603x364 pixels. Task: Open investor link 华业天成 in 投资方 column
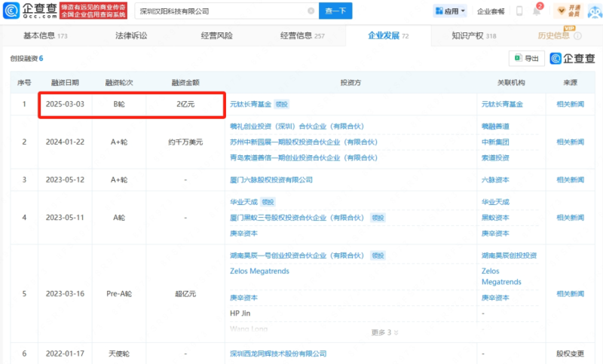(243, 202)
